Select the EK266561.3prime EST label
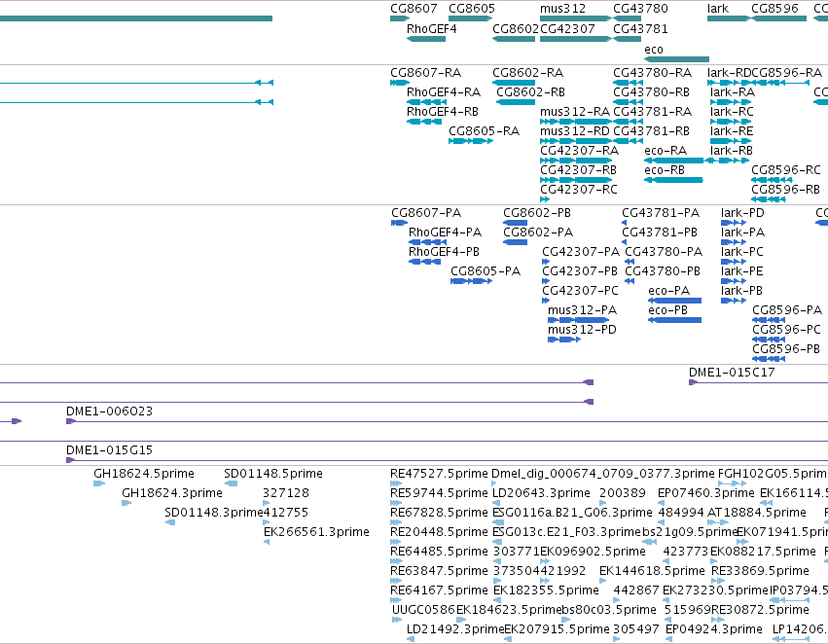 pos(316,533)
